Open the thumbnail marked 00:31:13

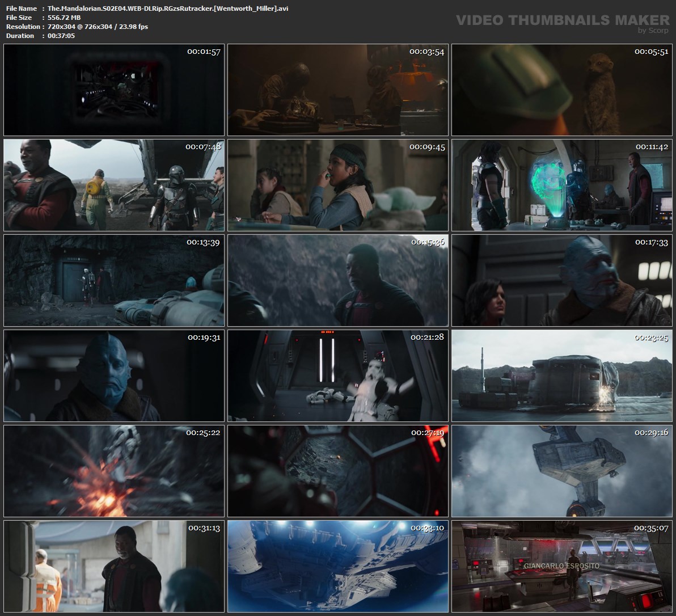(x=114, y=566)
